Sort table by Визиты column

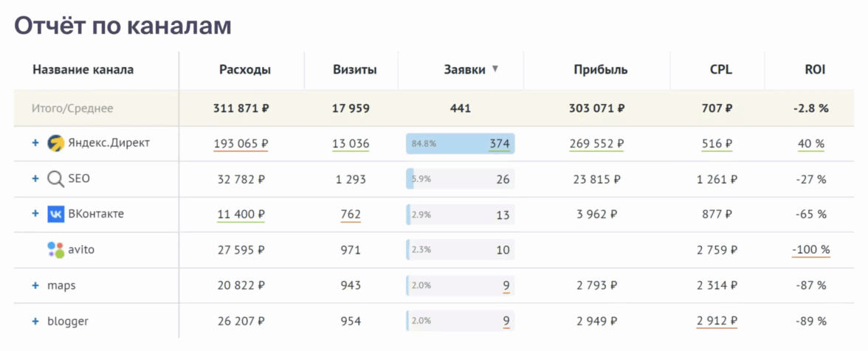tap(354, 70)
